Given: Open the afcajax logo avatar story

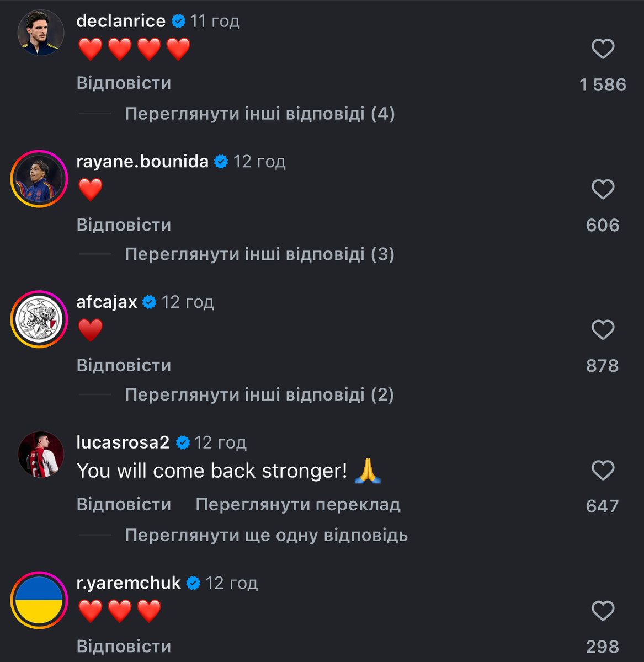Looking at the screenshot, I should click(39, 319).
